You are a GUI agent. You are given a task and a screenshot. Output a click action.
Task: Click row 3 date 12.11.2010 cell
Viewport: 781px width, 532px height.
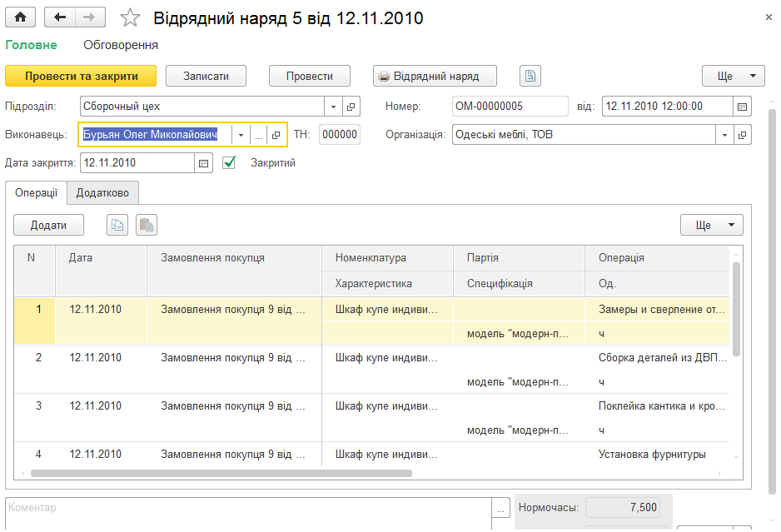pyautogui.click(x=101, y=418)
